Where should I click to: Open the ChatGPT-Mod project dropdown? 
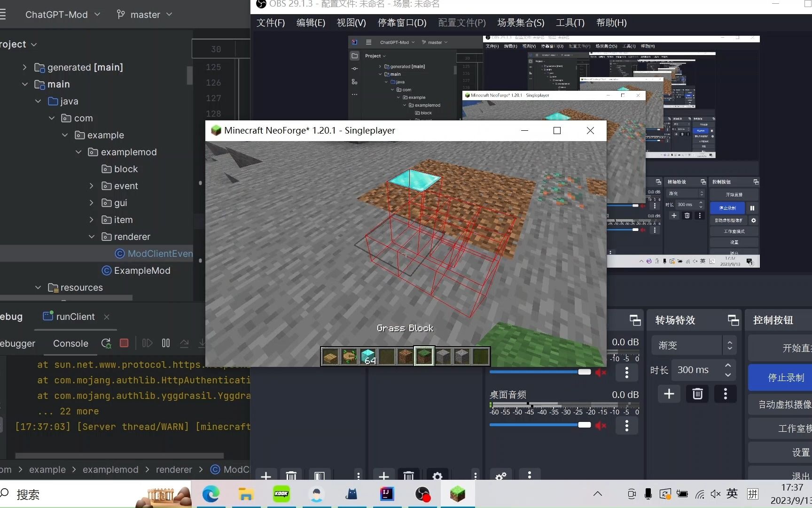(62, 15)
